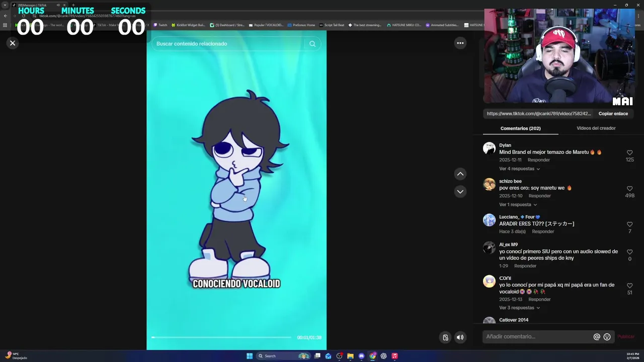
Task: Click the search magnifier icon
Action: click(312, 44)
